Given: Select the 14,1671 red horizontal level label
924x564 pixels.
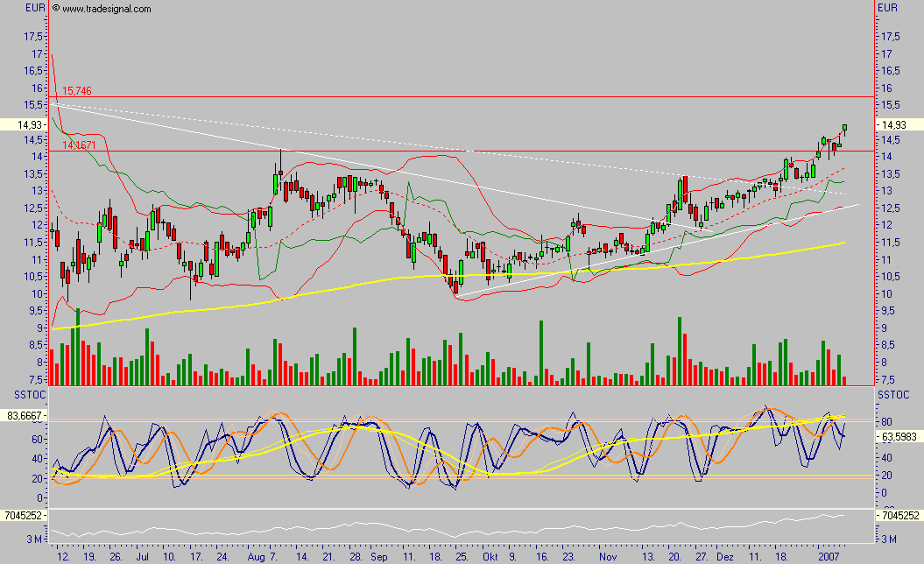Looking at the screenshot, I should pyautogui.click(x=79, y=145).
